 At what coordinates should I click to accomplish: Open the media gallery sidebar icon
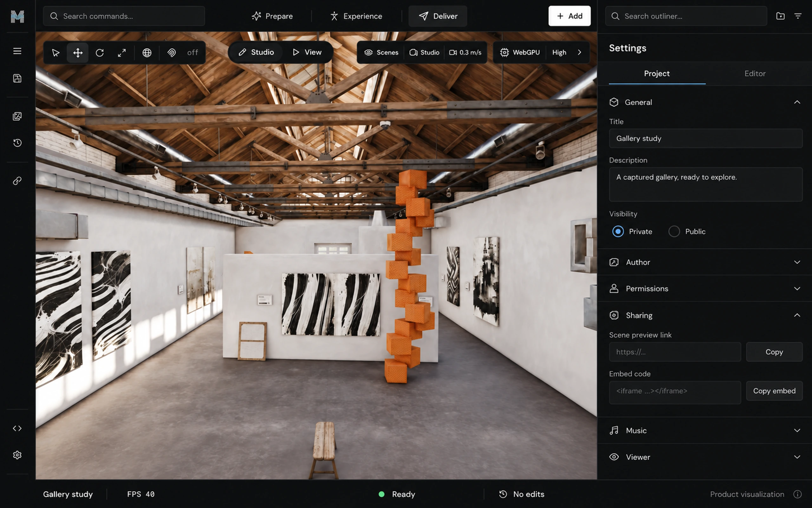click(17, 116)
